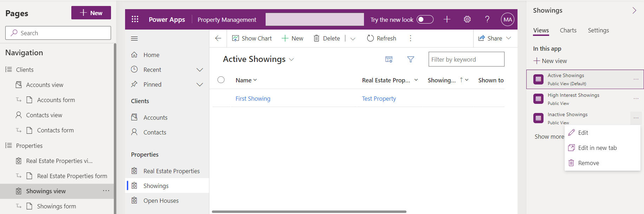The height and width of the screenshot is (214, 644).
Task: Click the New page button in Pages
Action: [x=91, y=13]
